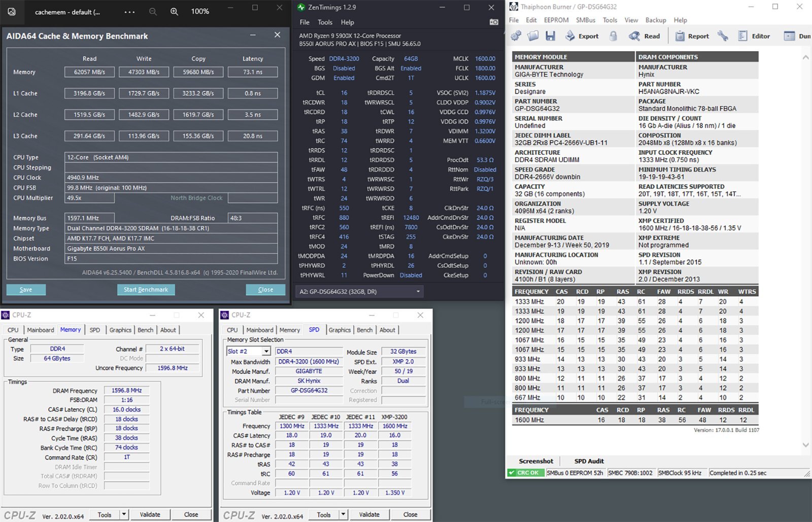Open a file with Thaiphoon folder icon

(533, 36)
